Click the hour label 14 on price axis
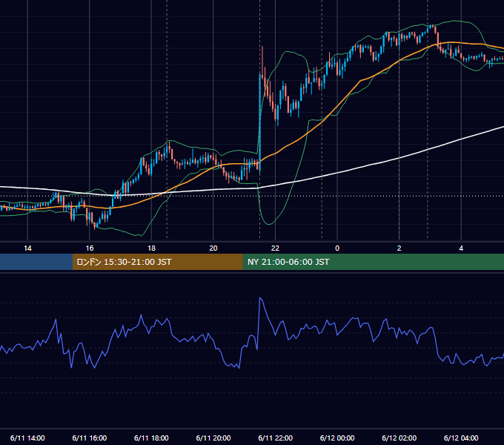Viewport: 504px width, 445px height. pyautogui.click(x=27, y=248)
